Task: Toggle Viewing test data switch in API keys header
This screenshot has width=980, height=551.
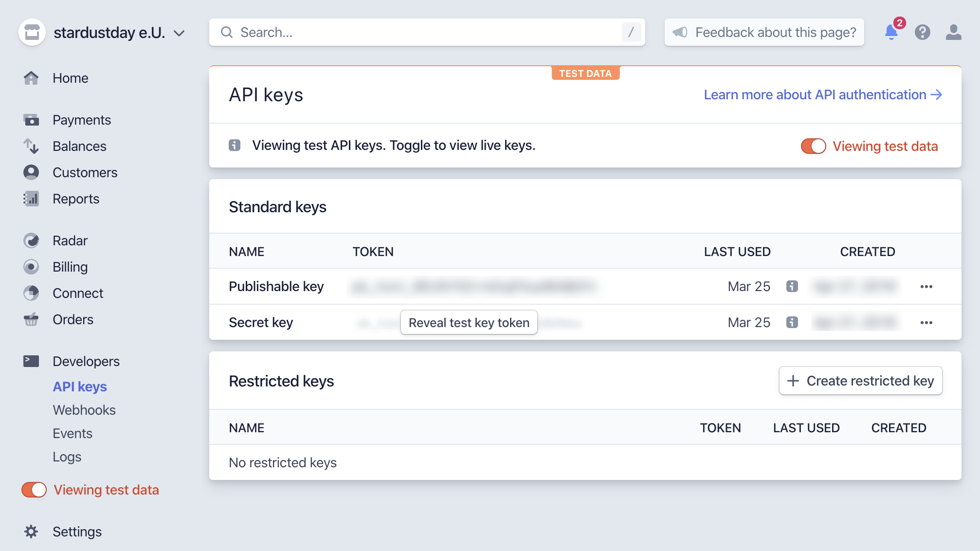Action: (814, 146)
